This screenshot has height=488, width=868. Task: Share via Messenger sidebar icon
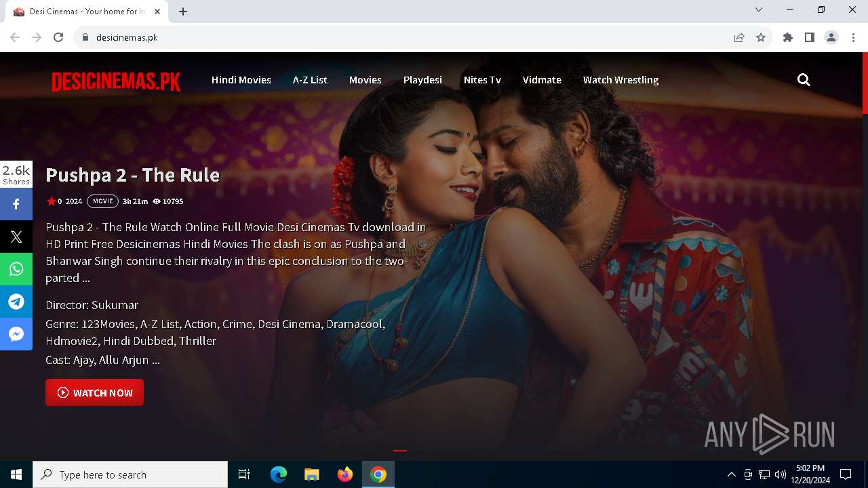pos(16,334)
